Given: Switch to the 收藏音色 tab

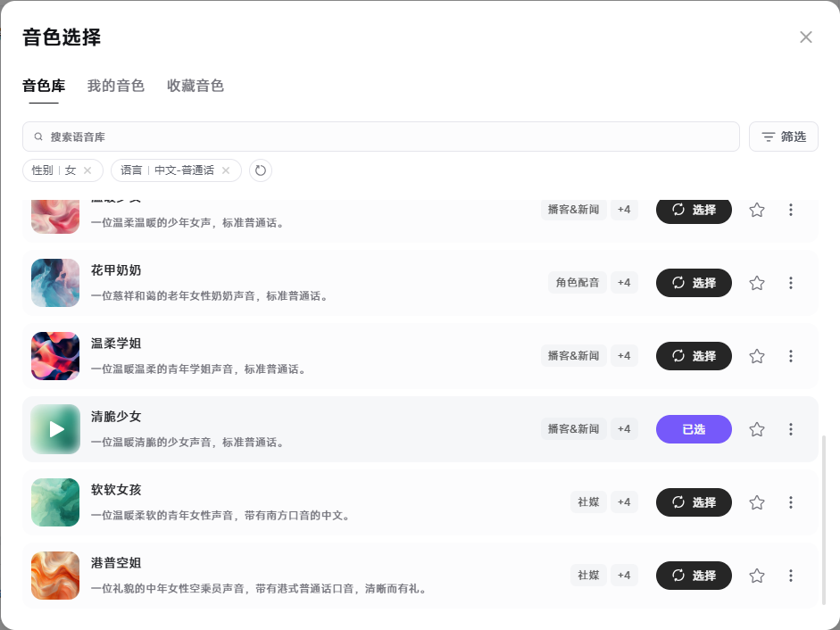Looking at the screenshot, I should coord(195,87).
